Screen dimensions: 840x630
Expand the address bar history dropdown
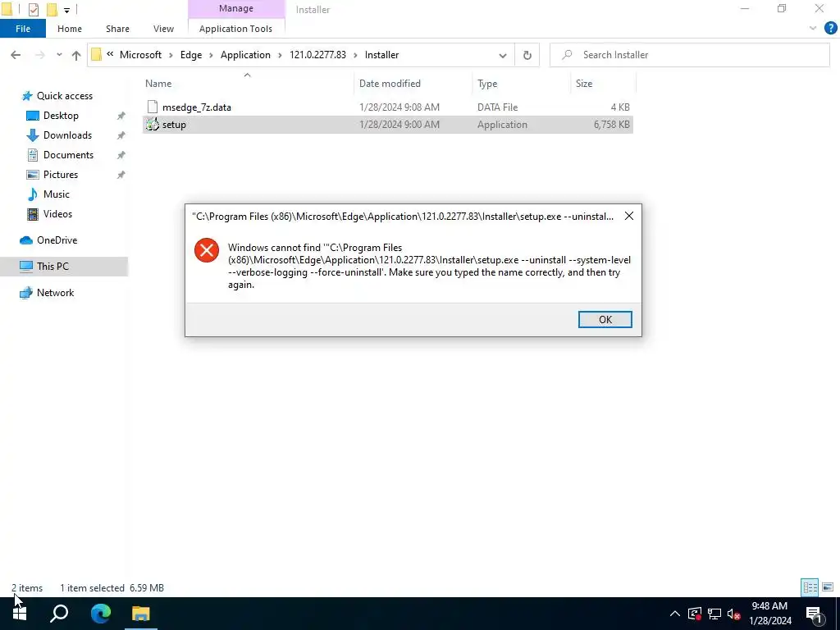coord(503,55)
